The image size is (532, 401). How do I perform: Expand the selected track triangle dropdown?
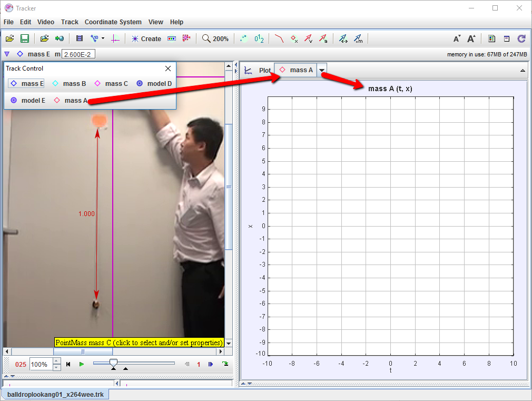(7, 54)
